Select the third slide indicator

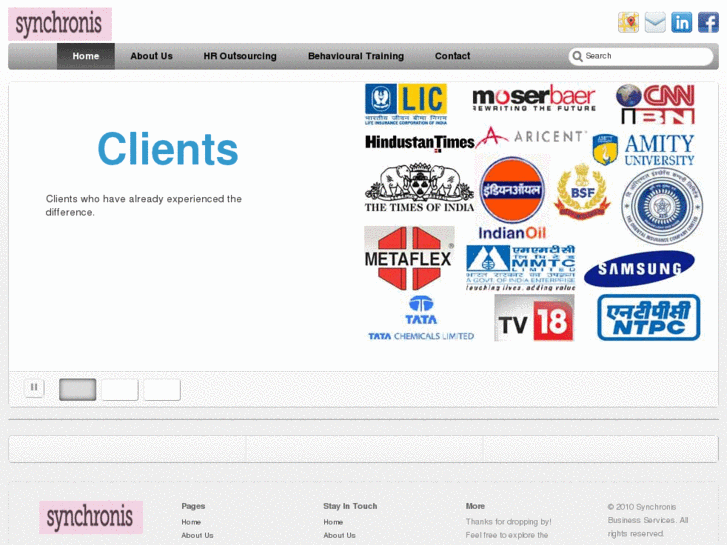(x=162, y=390)
